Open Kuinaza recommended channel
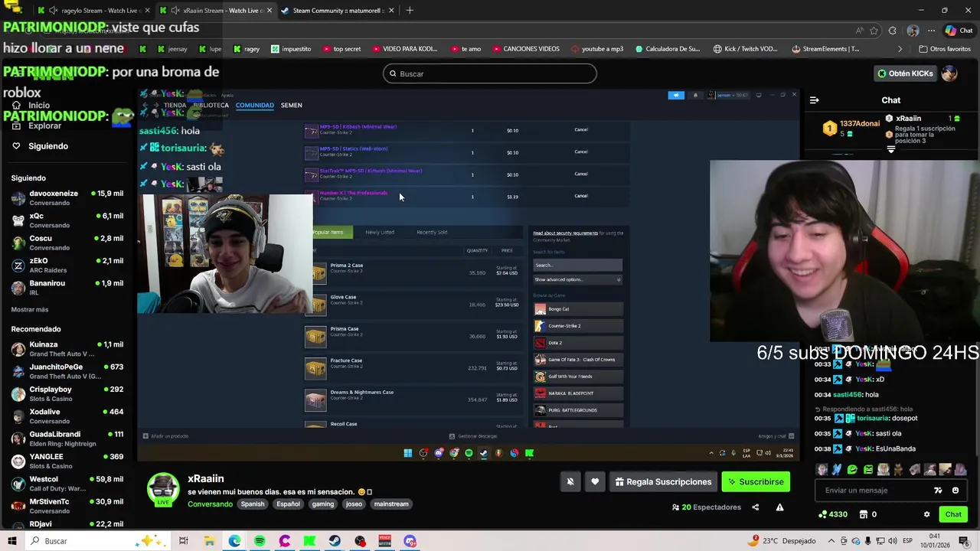 click(67, 349)
